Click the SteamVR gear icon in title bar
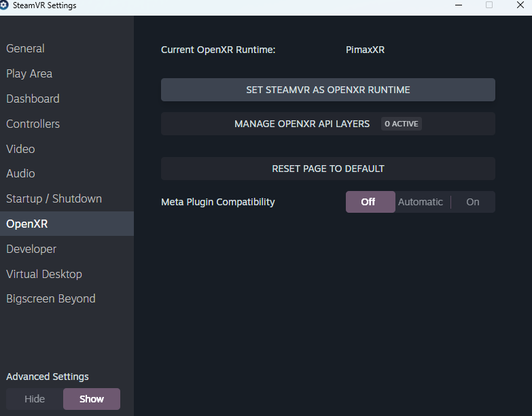 [3, 5]
